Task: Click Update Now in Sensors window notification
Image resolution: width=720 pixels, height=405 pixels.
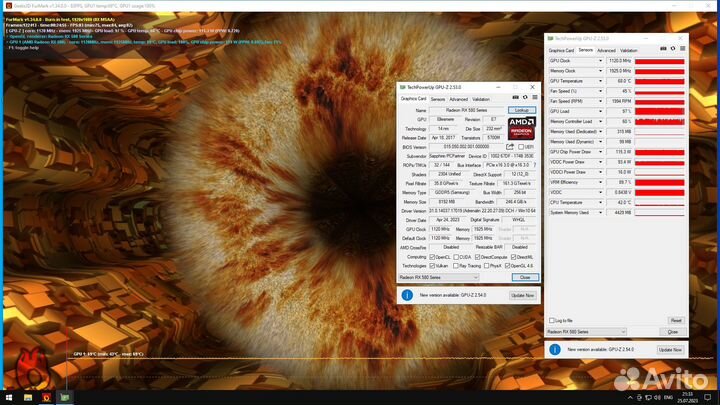Action: coord(670,349)
